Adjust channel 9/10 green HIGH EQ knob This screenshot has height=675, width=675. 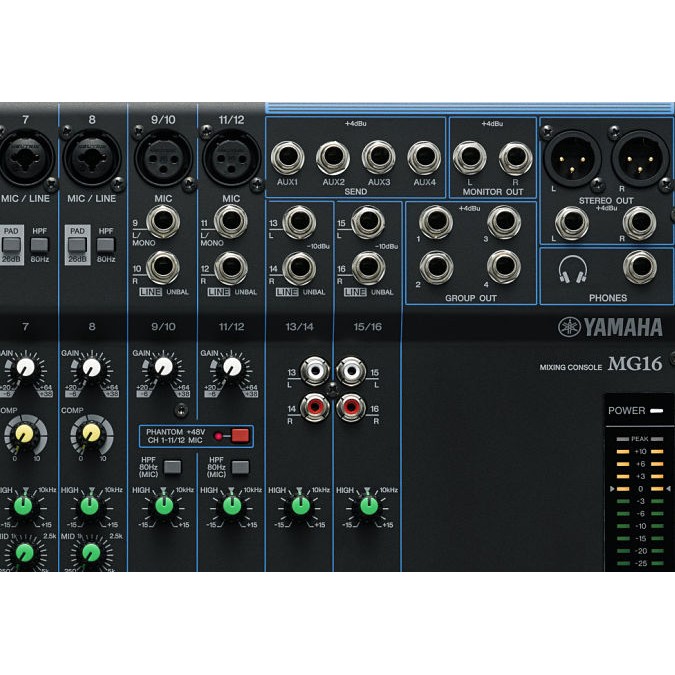tap(164, 506)
